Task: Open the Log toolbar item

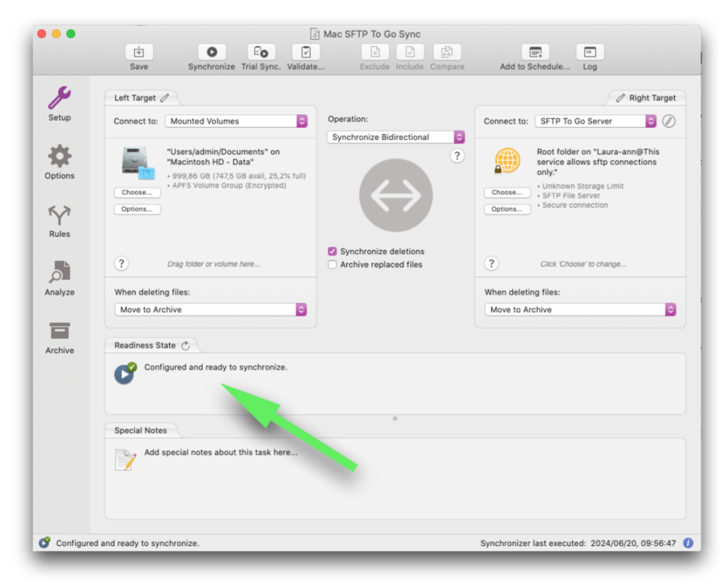Action: [590, 52]
